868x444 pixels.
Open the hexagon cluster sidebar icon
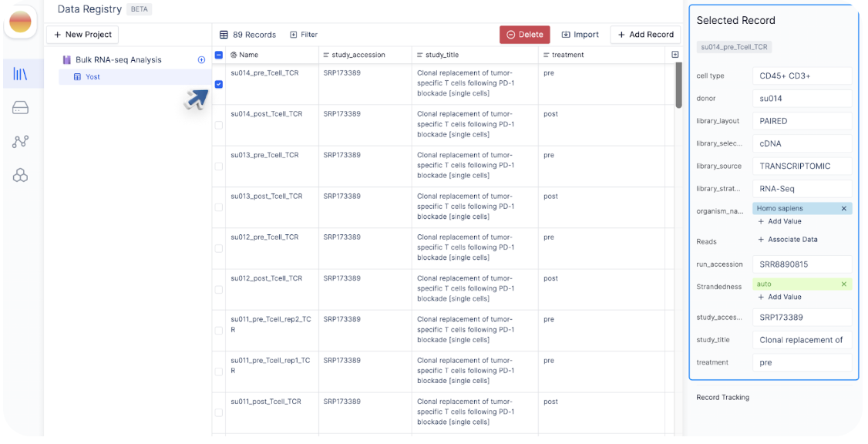pos(21,176)
